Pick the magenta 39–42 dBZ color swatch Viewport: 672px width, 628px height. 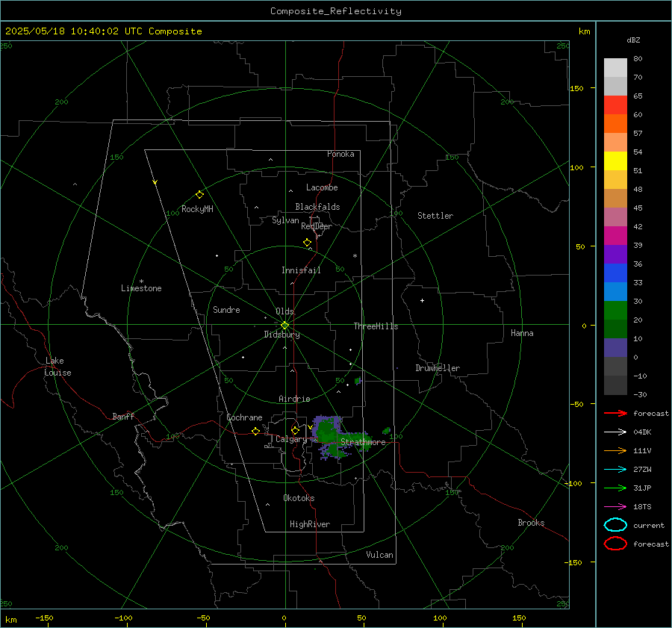(x=615, y=236)
